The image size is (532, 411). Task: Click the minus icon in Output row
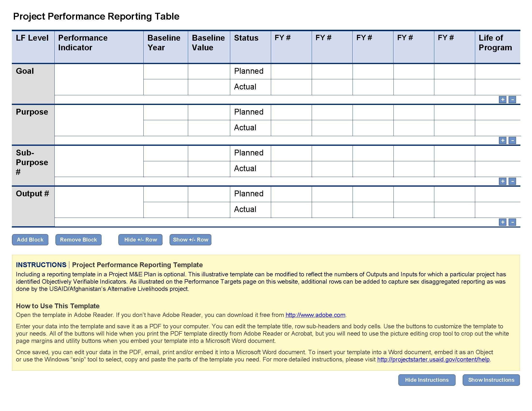513,222
